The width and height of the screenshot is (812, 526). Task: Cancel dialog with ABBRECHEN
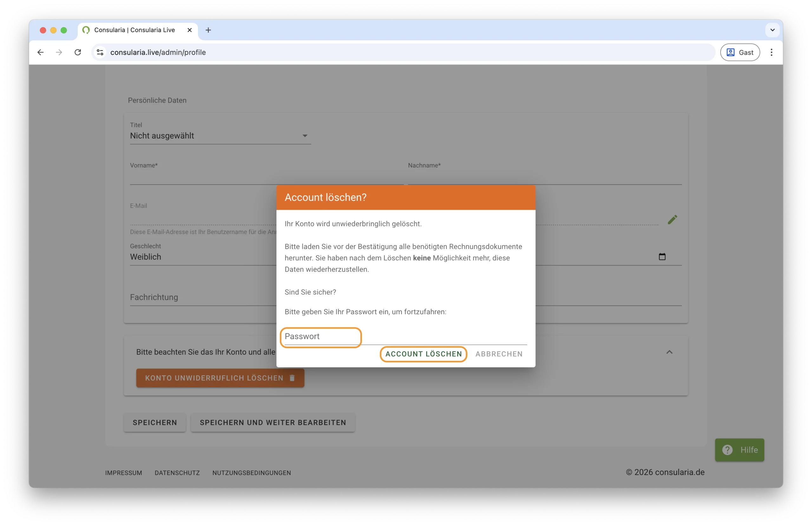499,354
